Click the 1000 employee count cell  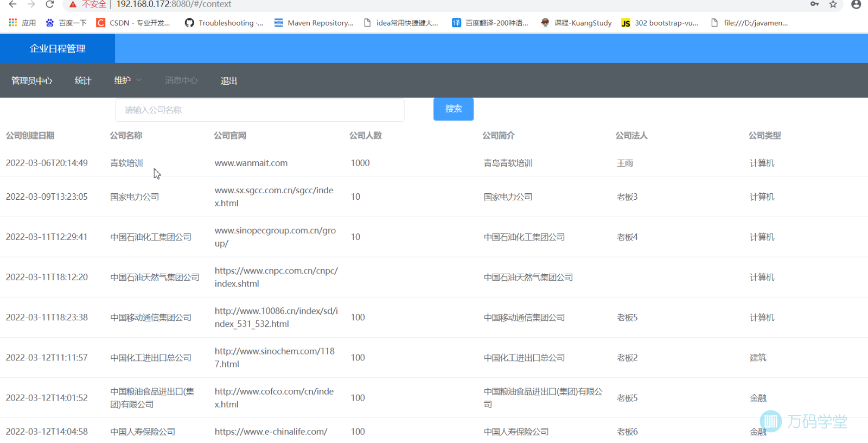pyautogui.click(x=360, y=163)
